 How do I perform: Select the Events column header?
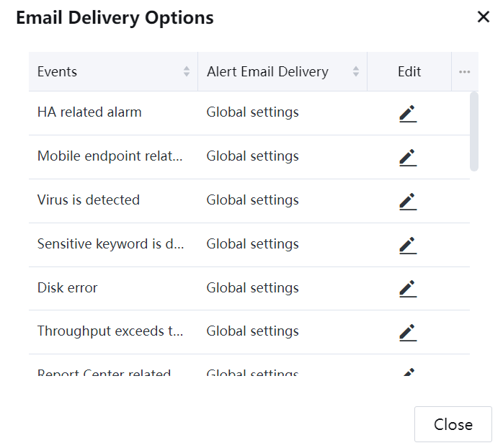58,71
